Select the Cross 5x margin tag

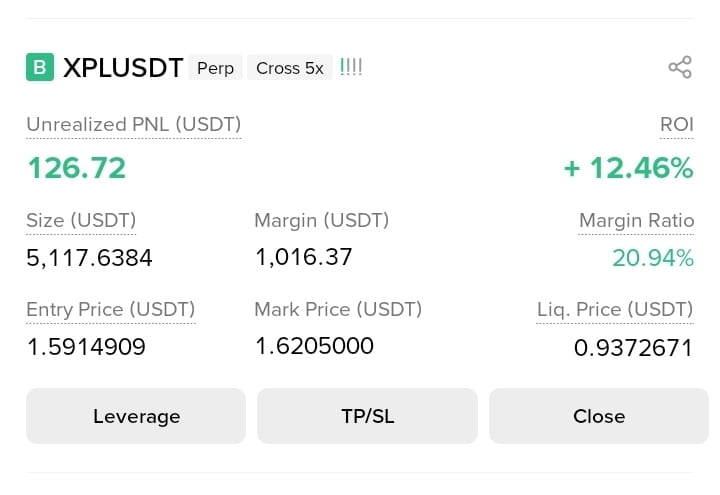coord(290,68)
